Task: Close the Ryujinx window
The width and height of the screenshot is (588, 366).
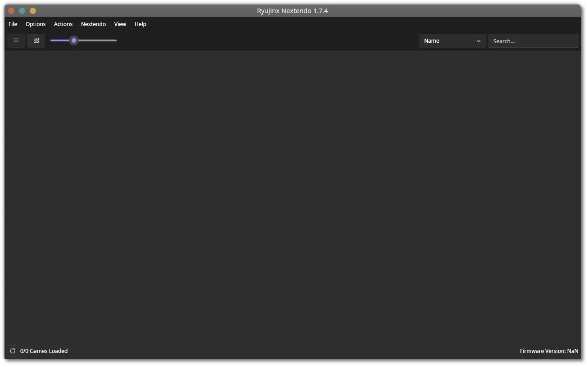Action: pos(11,11)
